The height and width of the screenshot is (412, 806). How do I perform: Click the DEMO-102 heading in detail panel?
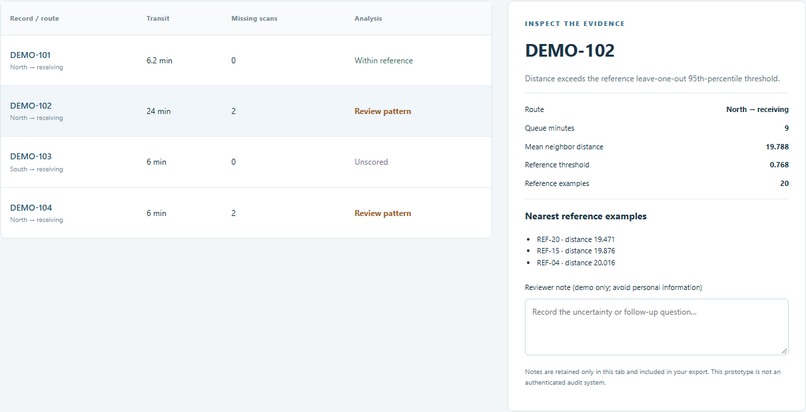(570, 51)
